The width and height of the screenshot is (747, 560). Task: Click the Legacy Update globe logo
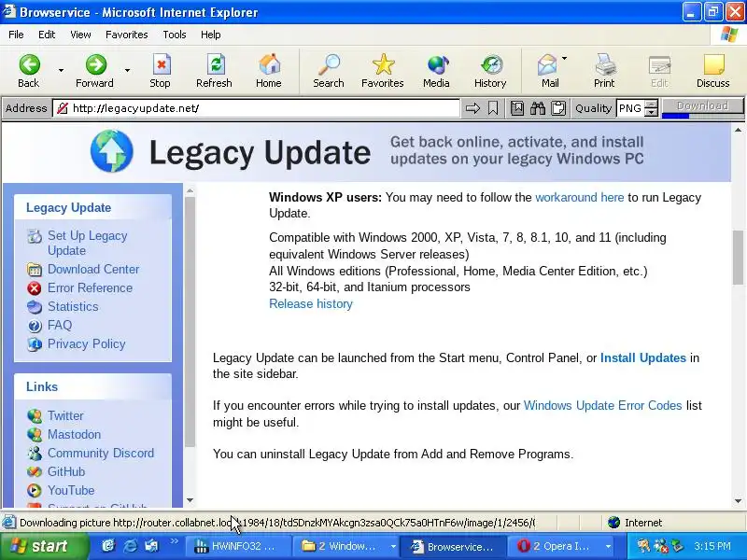coord(112,151)
